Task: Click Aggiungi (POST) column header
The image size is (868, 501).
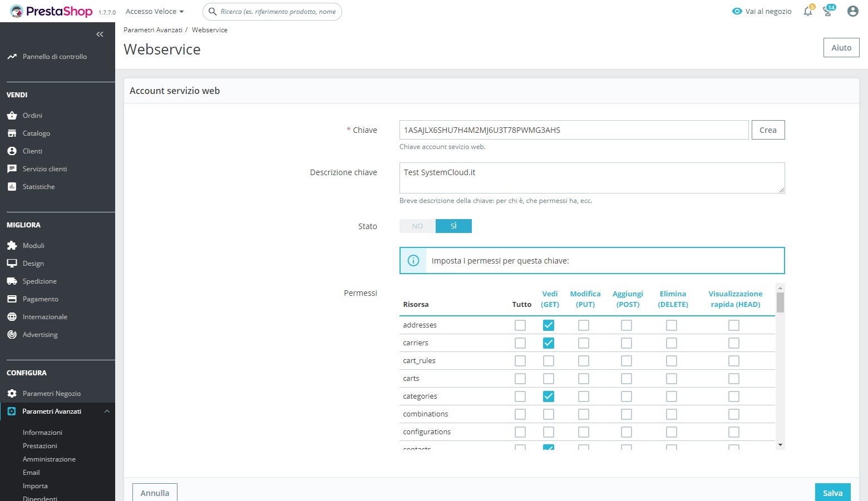Action: click(628, 299)
